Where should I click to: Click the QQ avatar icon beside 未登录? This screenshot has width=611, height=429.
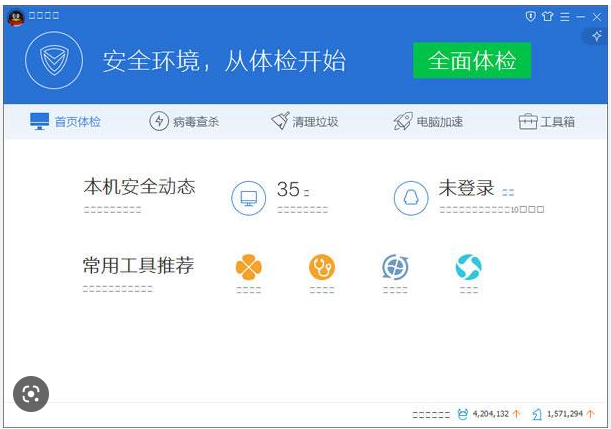tap(411, 198)
